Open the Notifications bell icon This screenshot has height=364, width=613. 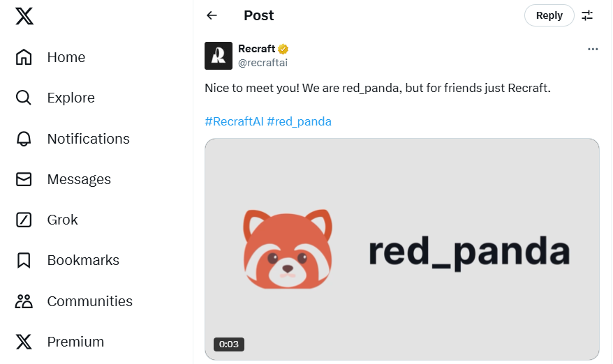click(x=24, y=139)
